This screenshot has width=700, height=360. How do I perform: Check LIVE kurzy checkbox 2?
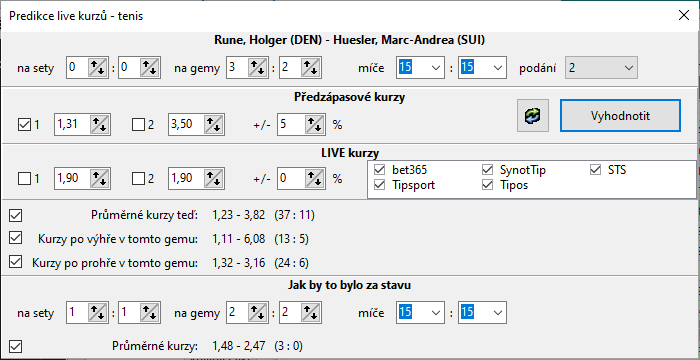138,179
